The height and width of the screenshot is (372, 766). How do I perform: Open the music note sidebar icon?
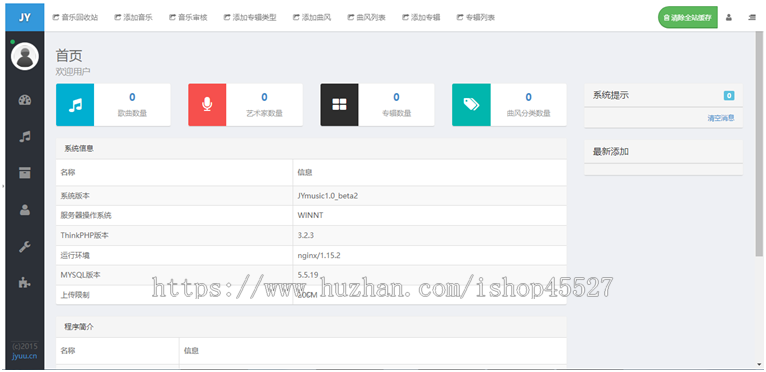[24, 136]
